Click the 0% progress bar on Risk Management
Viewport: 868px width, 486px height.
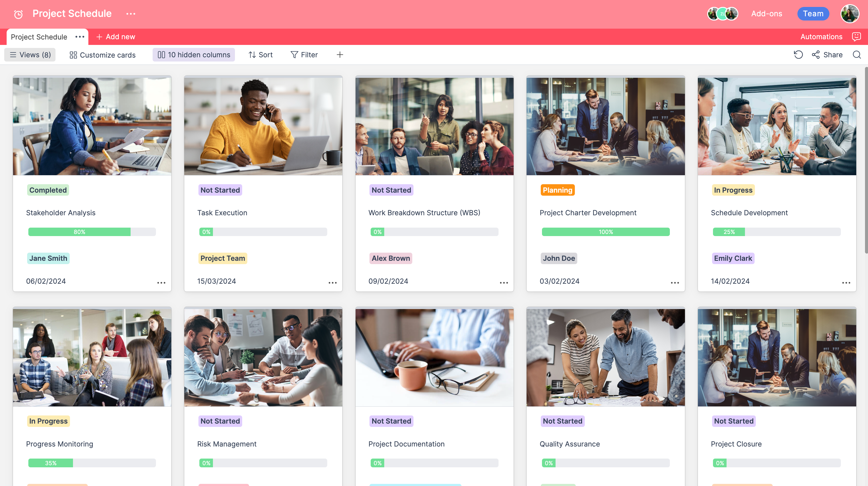click(263, 463)
